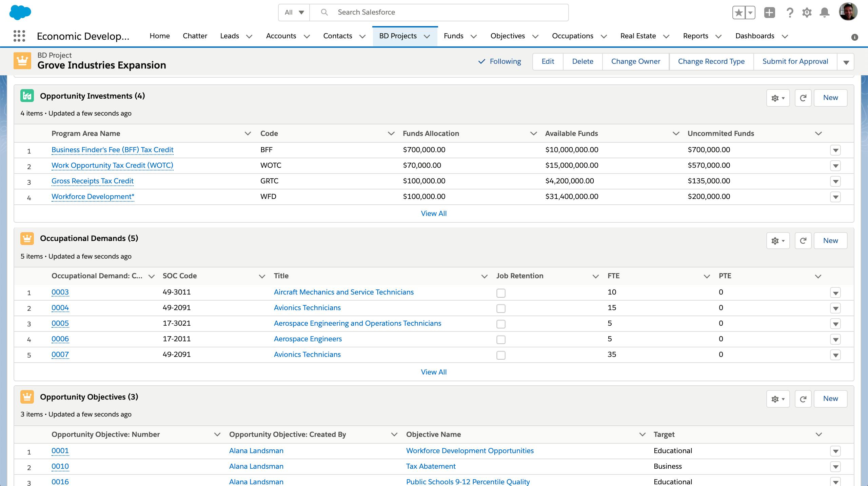Switch to the Accounts tab

click(x=281, y=36)
